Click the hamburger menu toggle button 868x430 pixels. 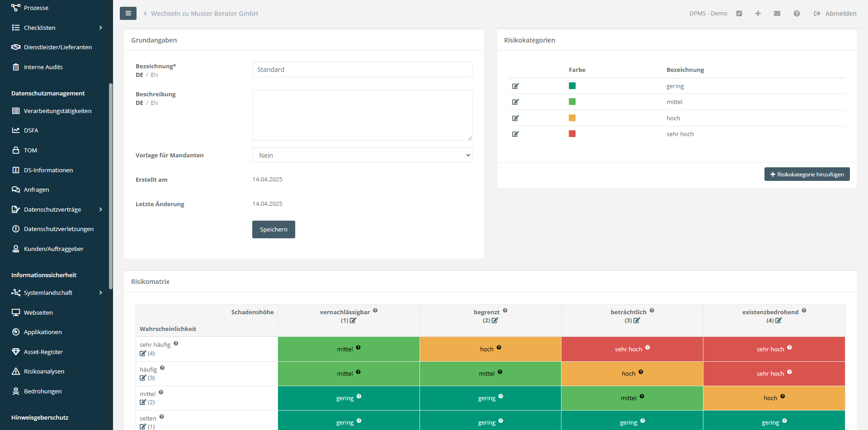[128, 14]
